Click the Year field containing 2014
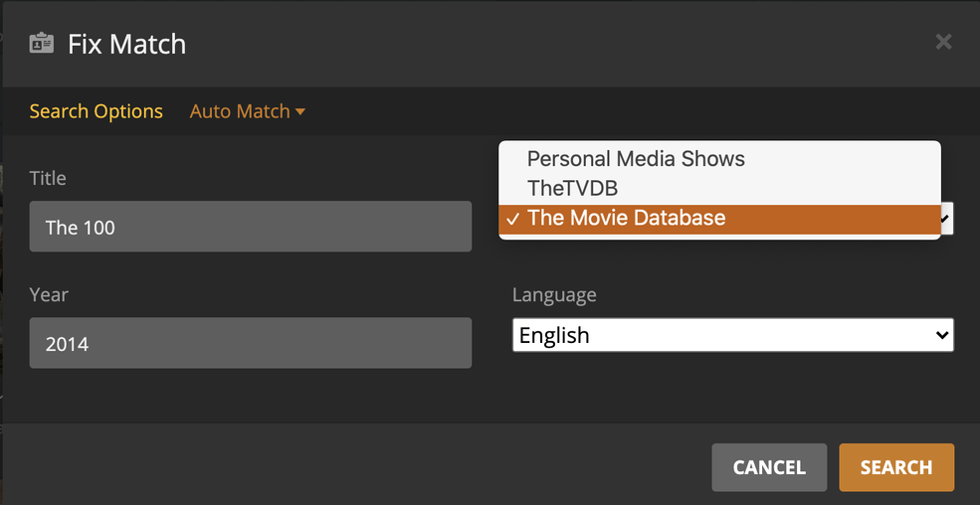The image size is (980, 505). pyautogui.click(x=250, y=344)
